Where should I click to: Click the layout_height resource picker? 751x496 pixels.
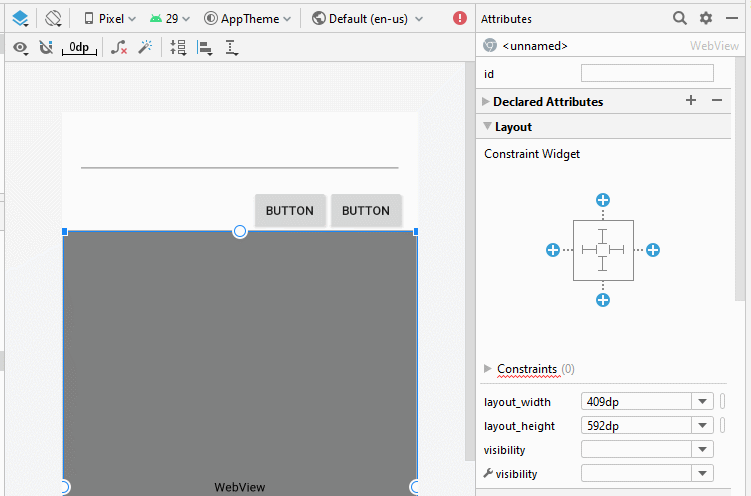coord(722,425)
